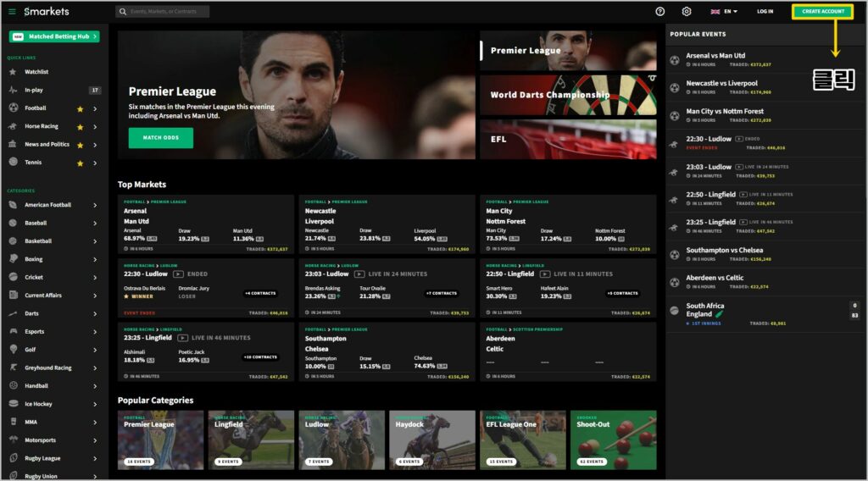The width and height of the screenshot is (868, 481).
Task: Click the Esports controller icon
Action: coord(14,331)
